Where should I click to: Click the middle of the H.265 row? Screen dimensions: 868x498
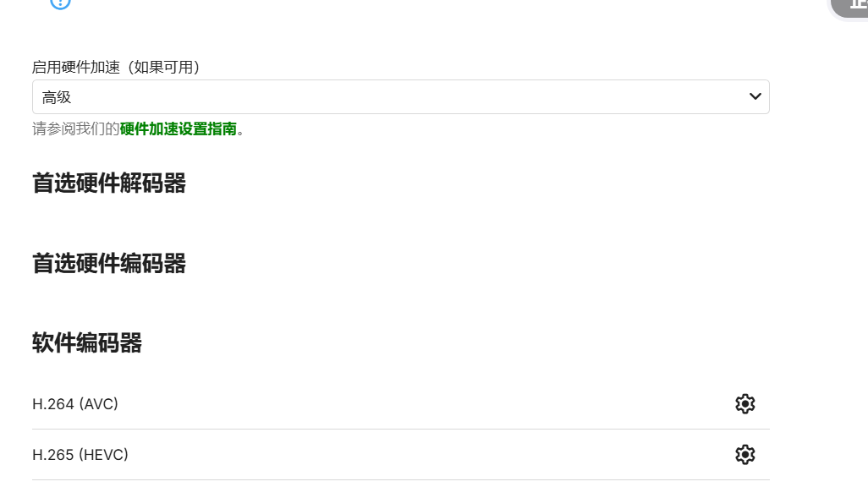(x=400, y=455)
